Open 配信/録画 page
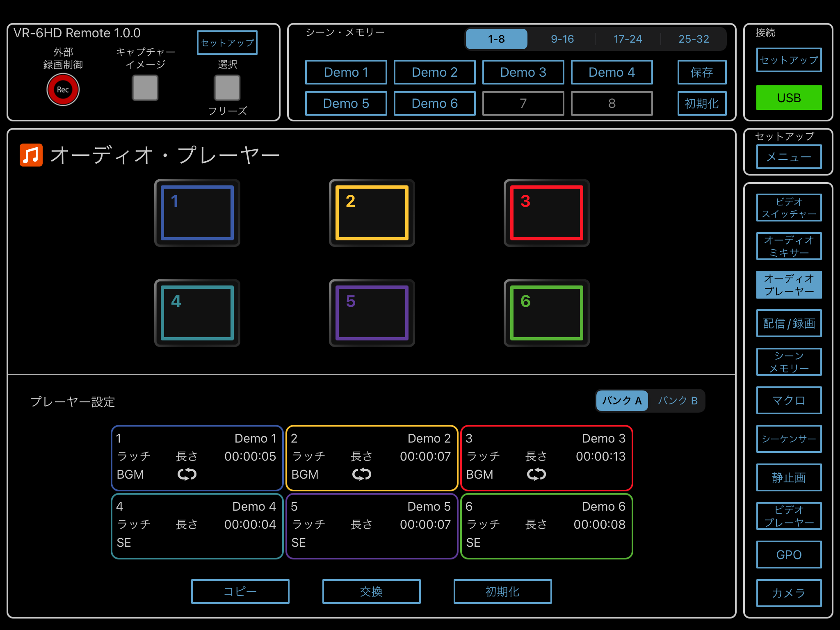 (789, 323)
